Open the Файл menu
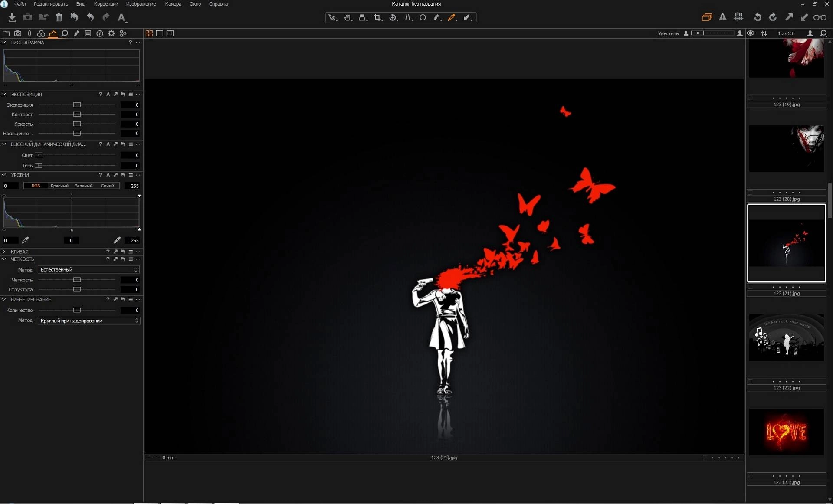Screen dimensions: 833x504 (x=20, y=4)
